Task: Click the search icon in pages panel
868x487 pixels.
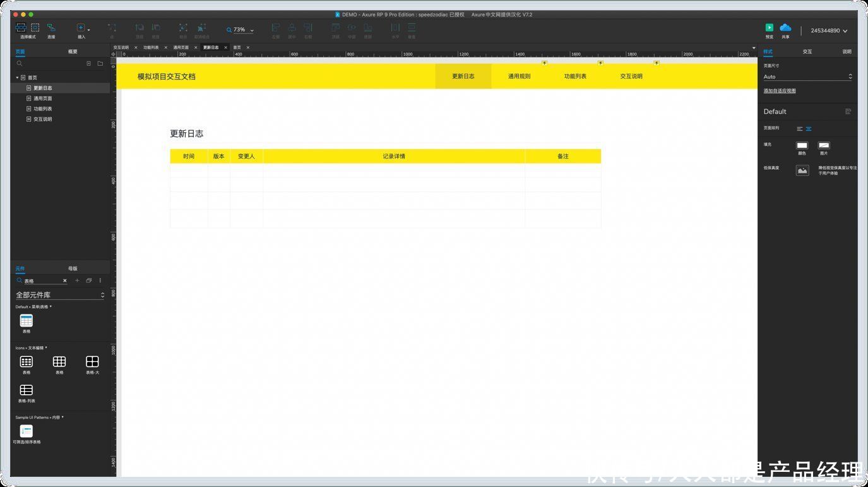Action: point(20,64)
